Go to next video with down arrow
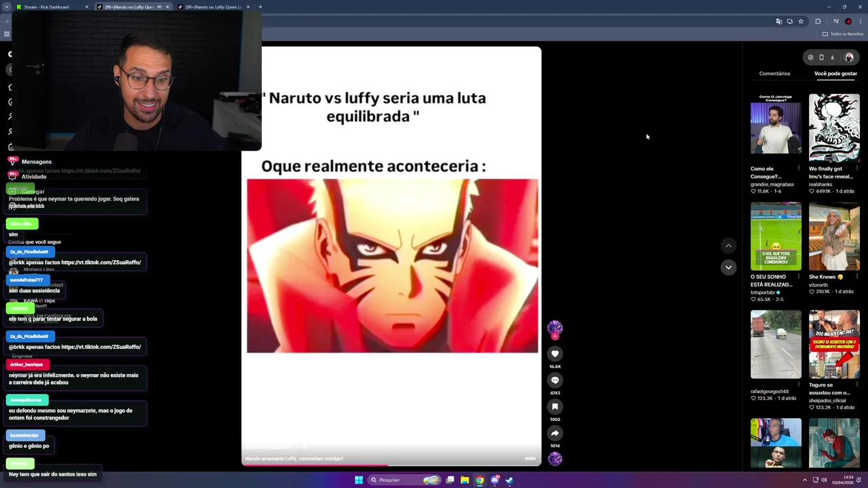The height and width of the screenshot is (488, 868). tap(728, 268)
